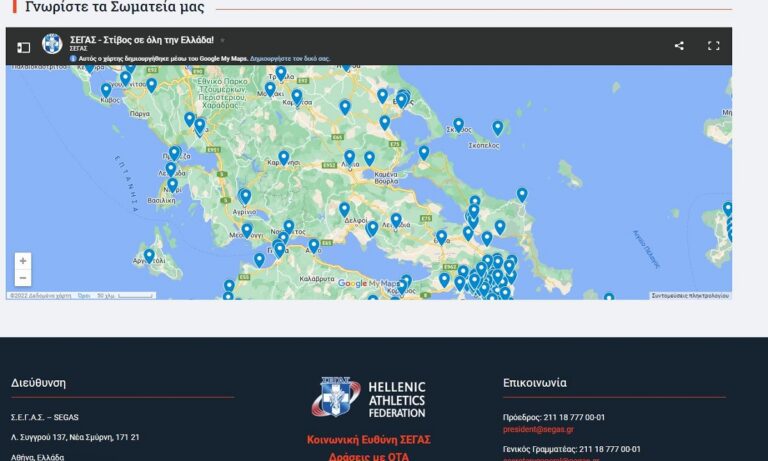
Task: Click the pin at Λιβαδειά
Action: click(396, 220)
